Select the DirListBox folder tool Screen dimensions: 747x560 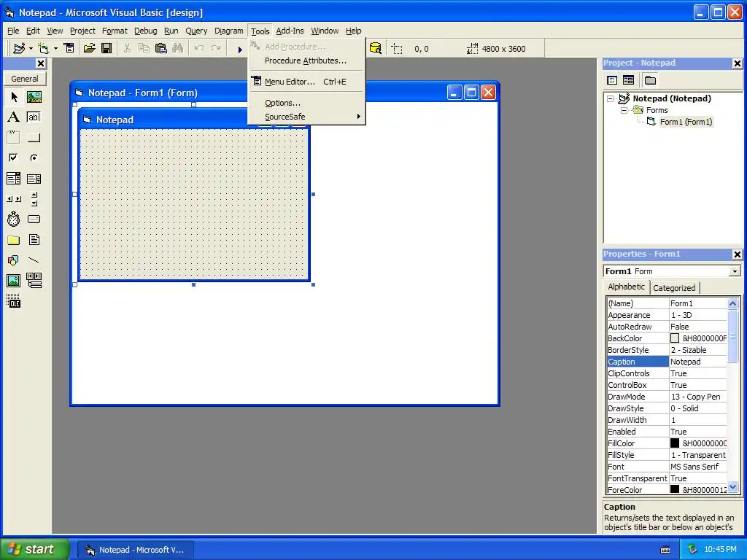pyautogui.click(x=13, y=239)
